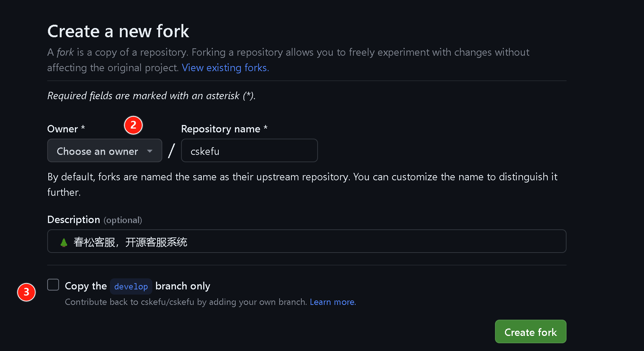Open the Choose an owner dropdown
The height and width of the screenshot is (351, 644).
tap(105, 150)
